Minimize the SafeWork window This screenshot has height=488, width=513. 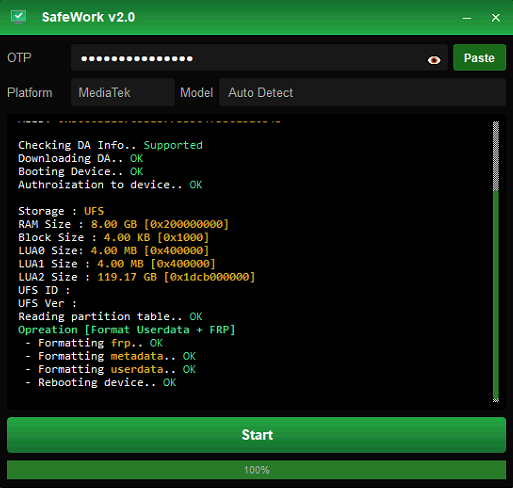pyautogui.click(x=467, y=18)
